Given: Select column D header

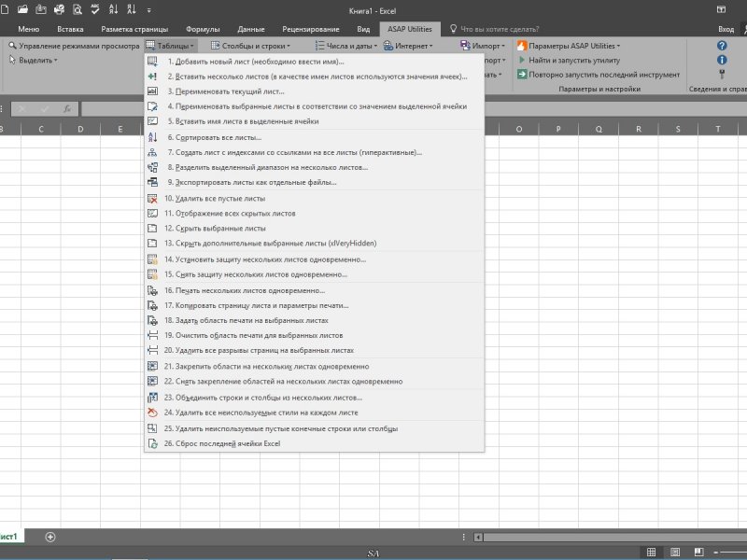Looking at the screenshot, I should tap(80, 129).
